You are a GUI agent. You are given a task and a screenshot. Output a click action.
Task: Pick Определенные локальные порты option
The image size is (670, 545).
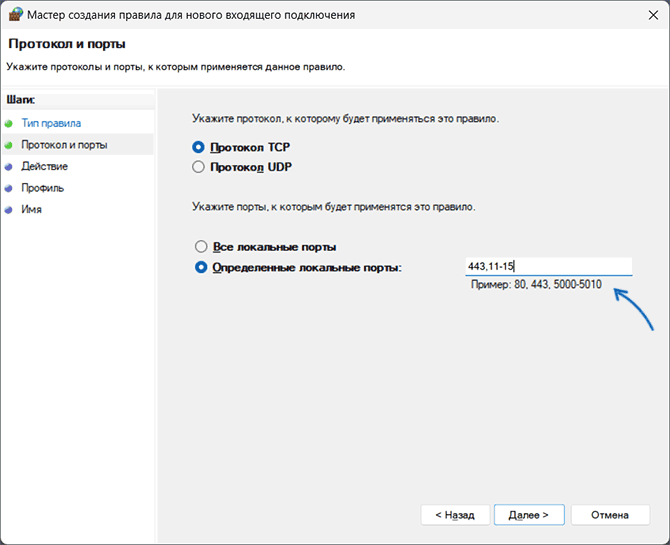[x=201, y=267]
